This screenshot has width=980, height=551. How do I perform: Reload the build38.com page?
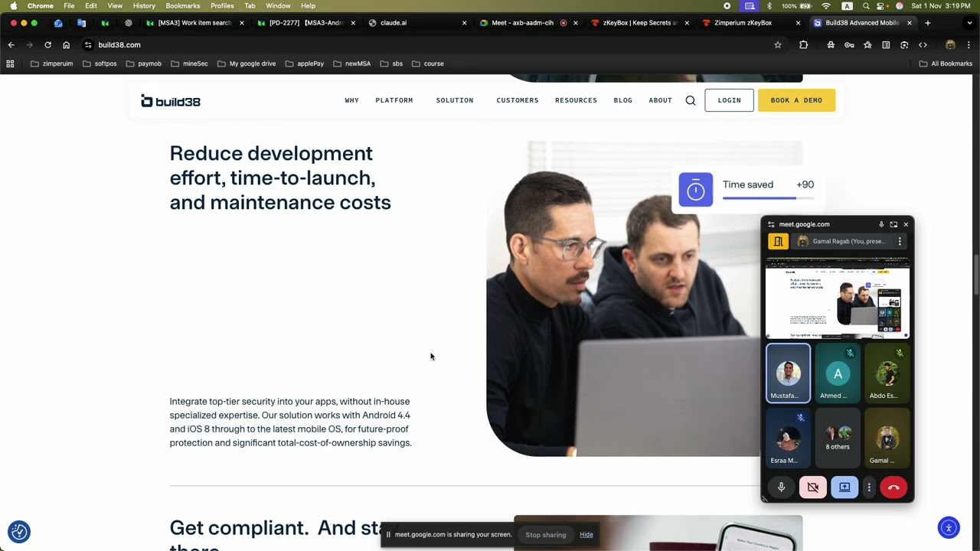[x=47, y=45]
